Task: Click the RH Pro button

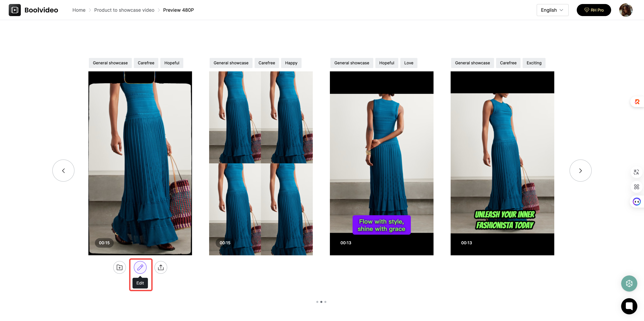Action: click(x=594, y=10)
